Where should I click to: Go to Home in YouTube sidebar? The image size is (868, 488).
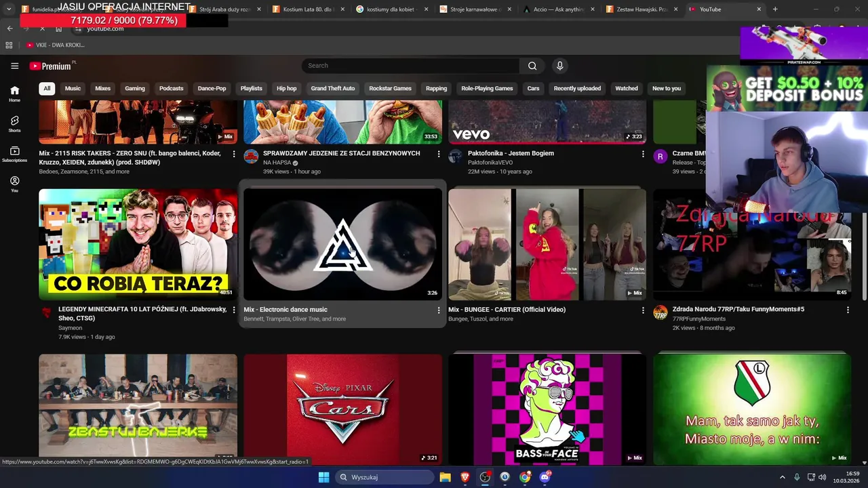(x=14, y=94)
